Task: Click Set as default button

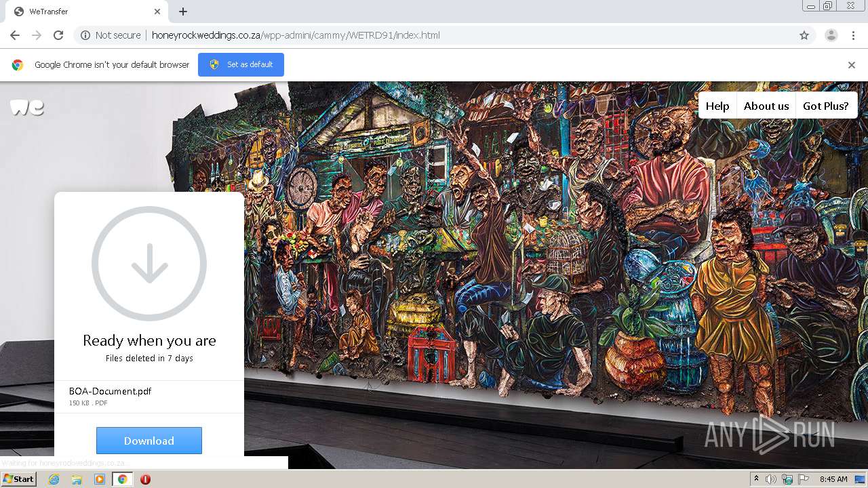Action: pyautogui.click(x=241, y=64)
